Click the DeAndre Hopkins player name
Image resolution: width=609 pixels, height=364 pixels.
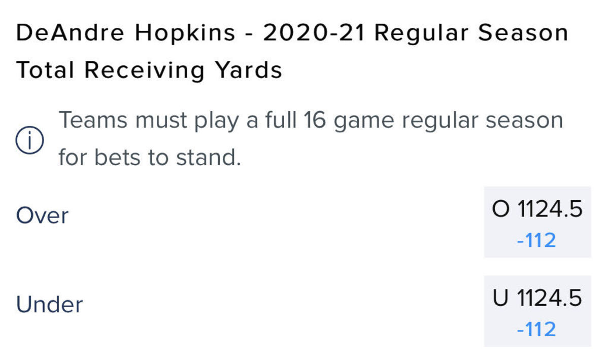click(126, 33)
